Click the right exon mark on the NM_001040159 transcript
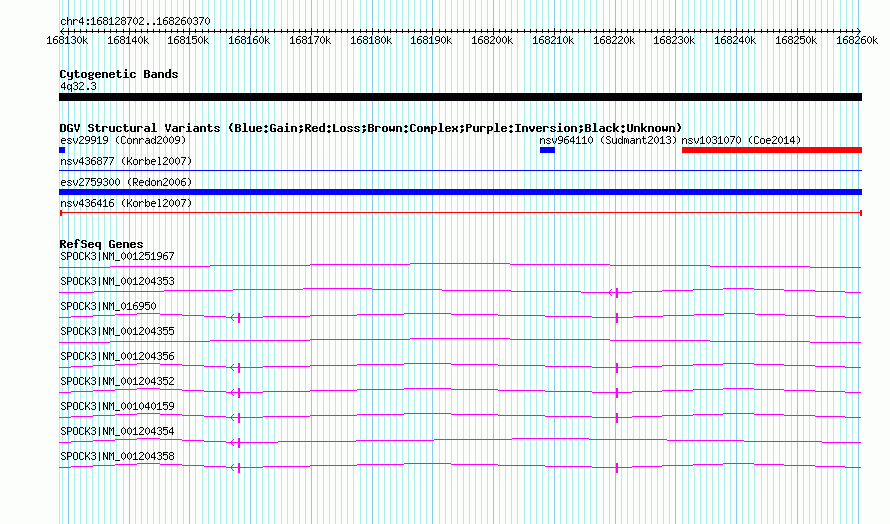The width and height of the screenshot is (890, 524). point(617,418)
